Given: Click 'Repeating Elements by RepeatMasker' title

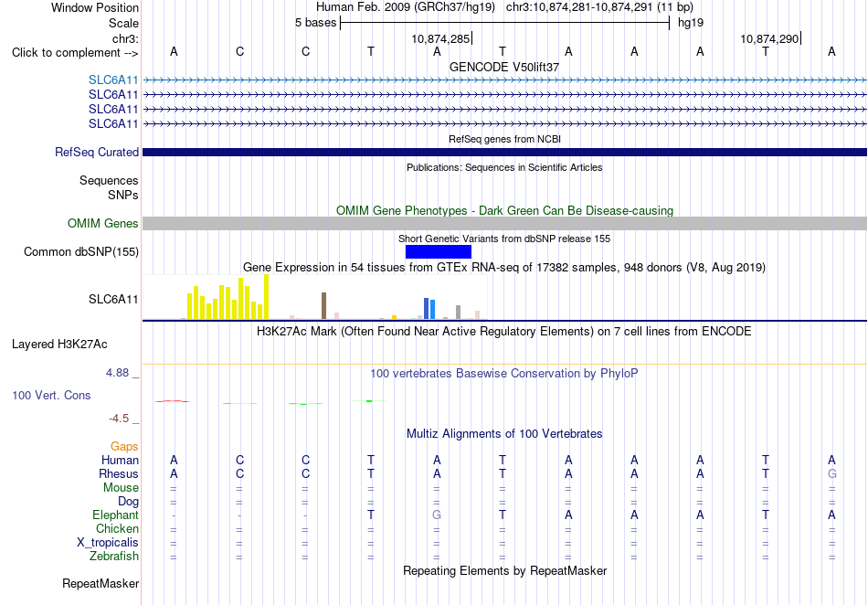Looking at the screenshot, I should (x=504, y=570).
